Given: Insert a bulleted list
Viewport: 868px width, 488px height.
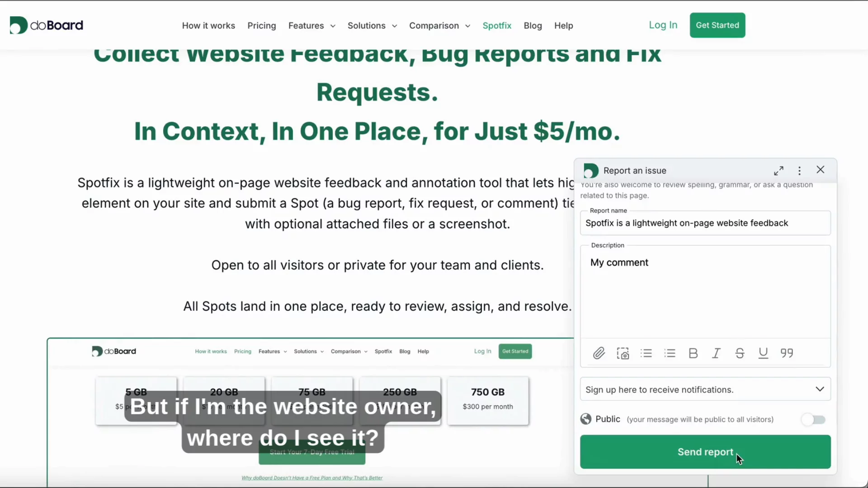Looking at the screenshot, I should pos(646,353).
